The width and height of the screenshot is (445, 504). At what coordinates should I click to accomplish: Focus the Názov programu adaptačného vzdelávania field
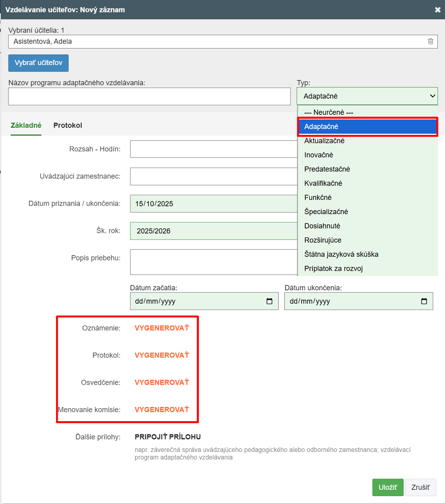pos(149,96)
